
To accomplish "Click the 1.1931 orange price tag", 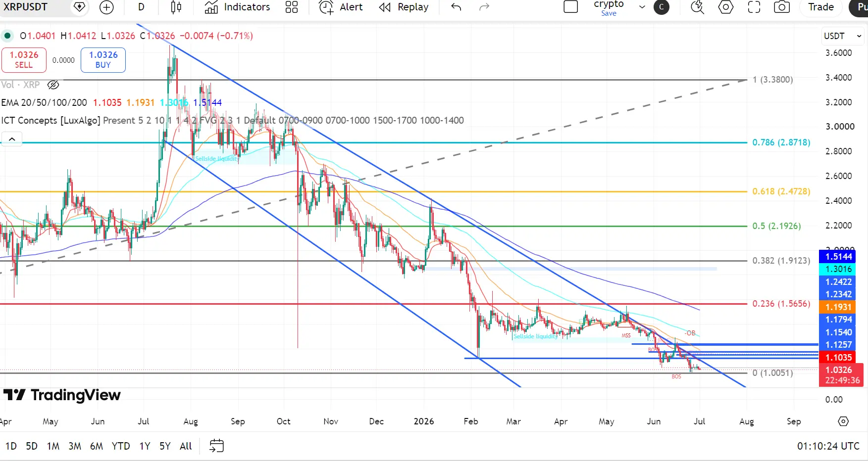I will (838, 307).
